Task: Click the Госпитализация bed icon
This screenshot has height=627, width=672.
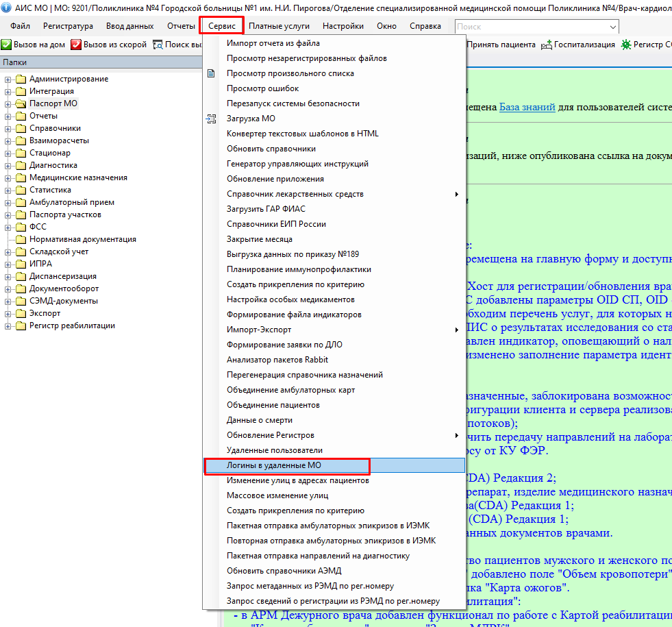Action: [547, 45]
